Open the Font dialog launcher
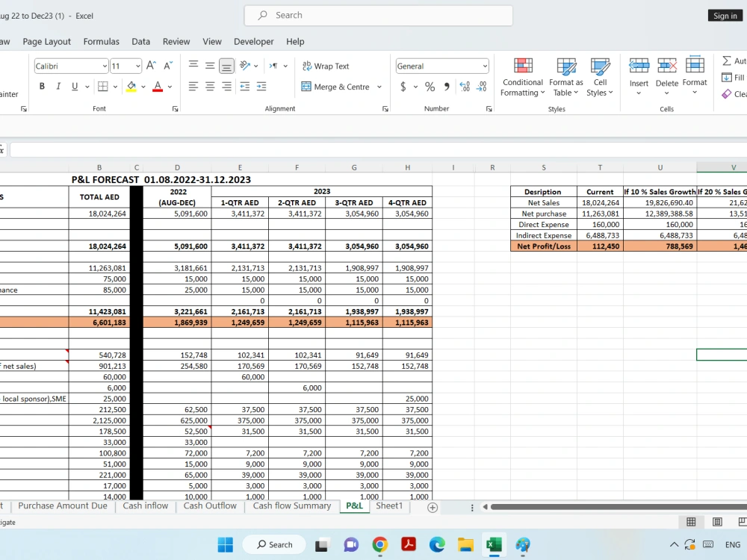 point(176,109)
